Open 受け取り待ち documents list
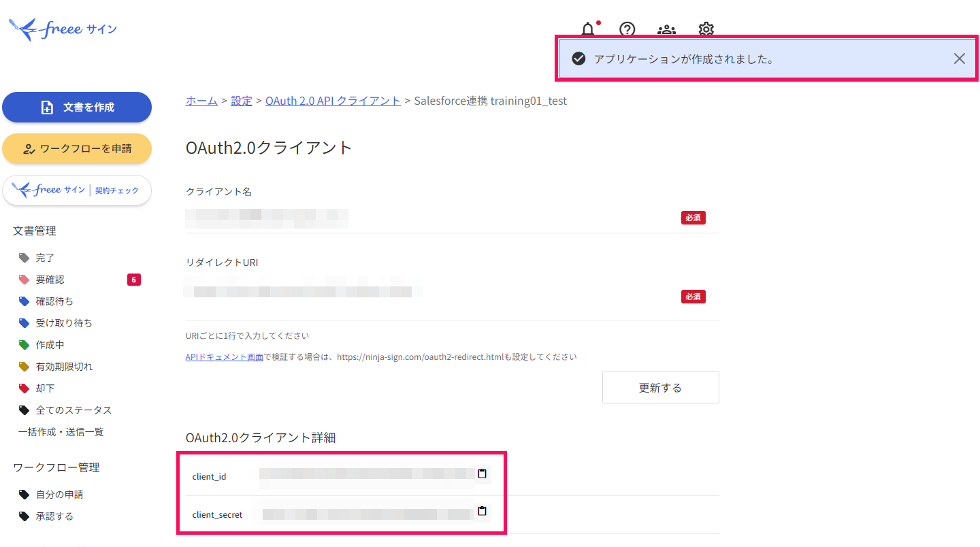Viewport: 980px width, 547px height. 64,323
